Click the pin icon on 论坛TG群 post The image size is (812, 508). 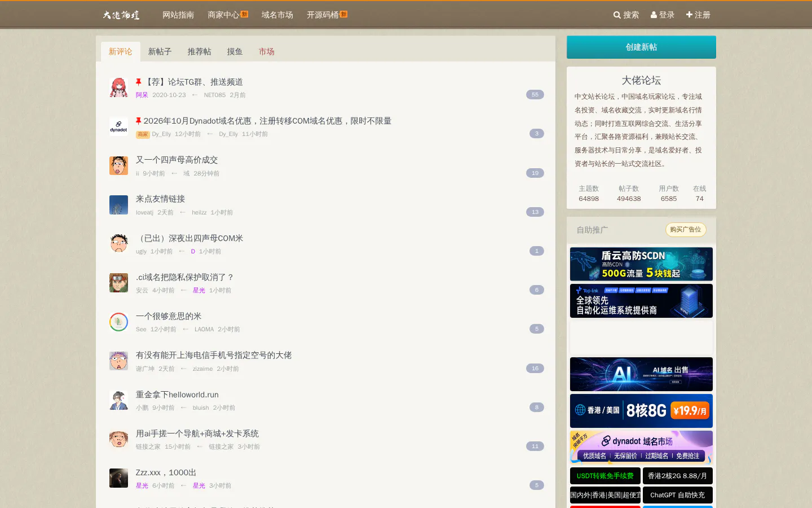point(139,82)
